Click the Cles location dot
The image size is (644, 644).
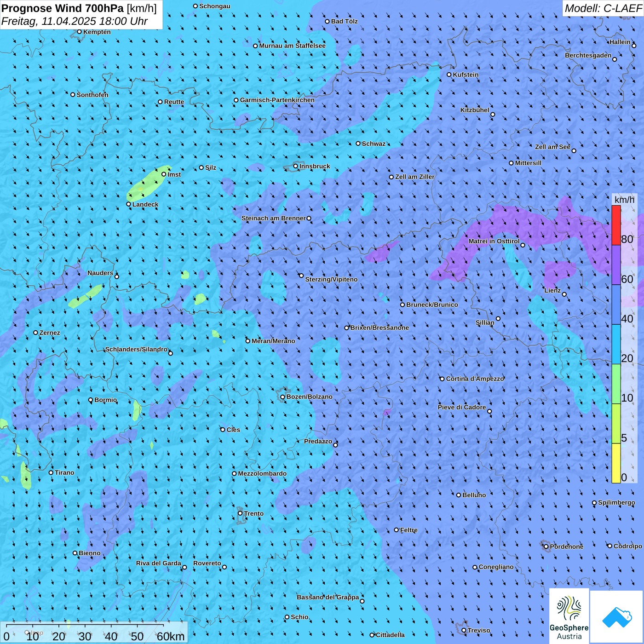[223, 430]
